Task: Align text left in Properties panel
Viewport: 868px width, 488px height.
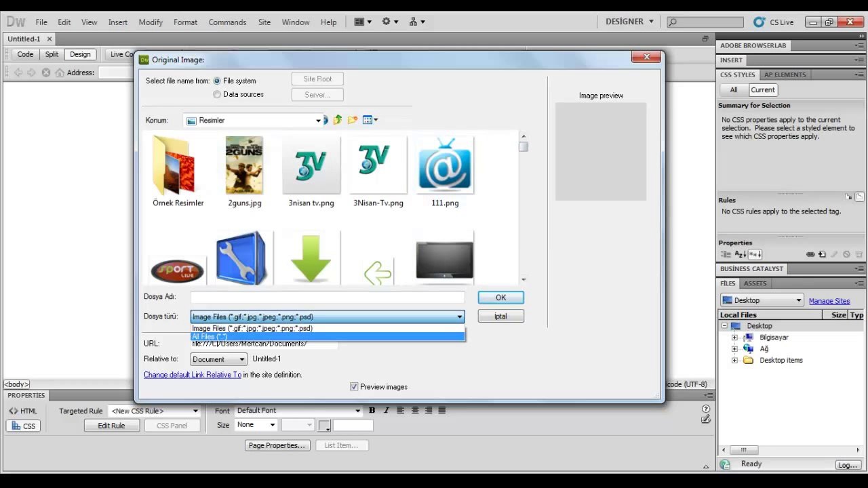Action: pyautogui.click(x=400, y=410)
